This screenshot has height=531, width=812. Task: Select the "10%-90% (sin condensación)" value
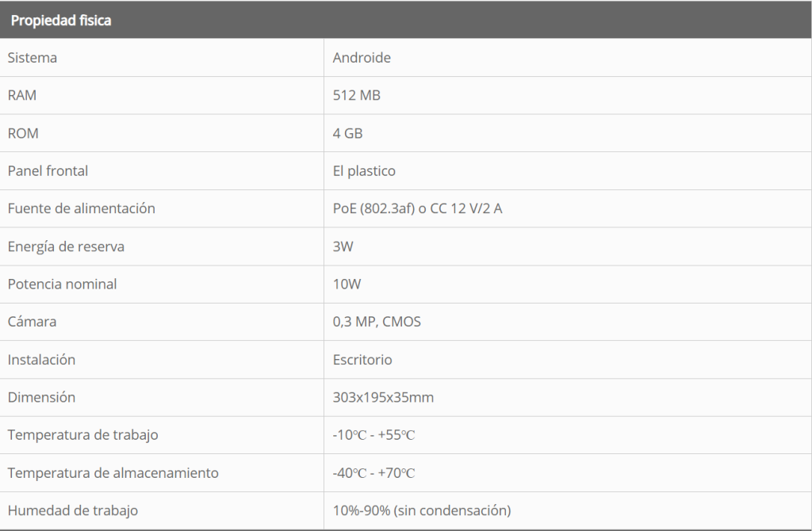421,510
